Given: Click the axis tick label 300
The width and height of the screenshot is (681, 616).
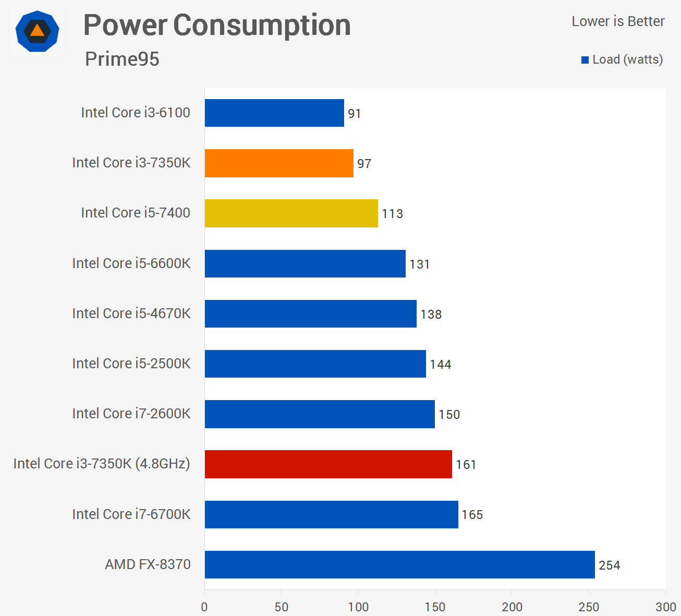Looking at the screenshot, I should (666, 607).
